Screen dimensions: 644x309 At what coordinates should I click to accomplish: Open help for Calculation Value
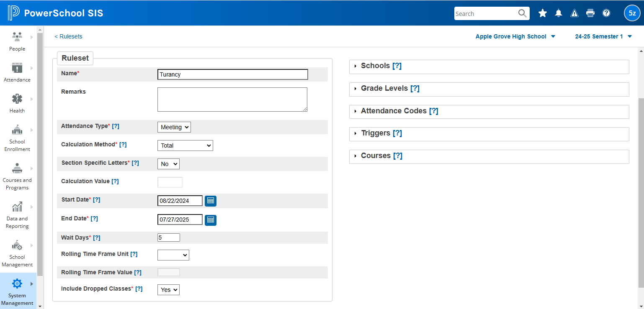[x=115, y=181]
